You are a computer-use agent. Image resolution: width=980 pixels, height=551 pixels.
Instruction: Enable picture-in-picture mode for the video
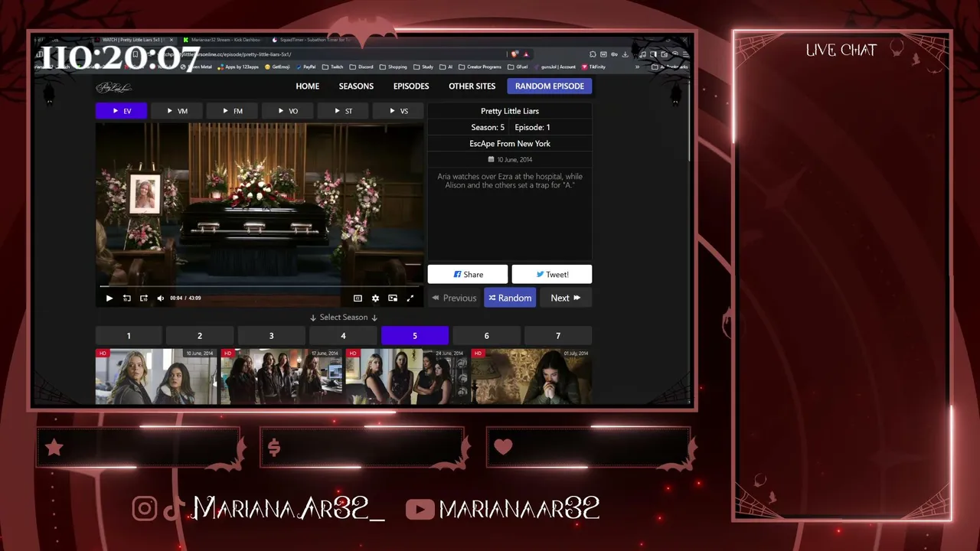point(393,298)
